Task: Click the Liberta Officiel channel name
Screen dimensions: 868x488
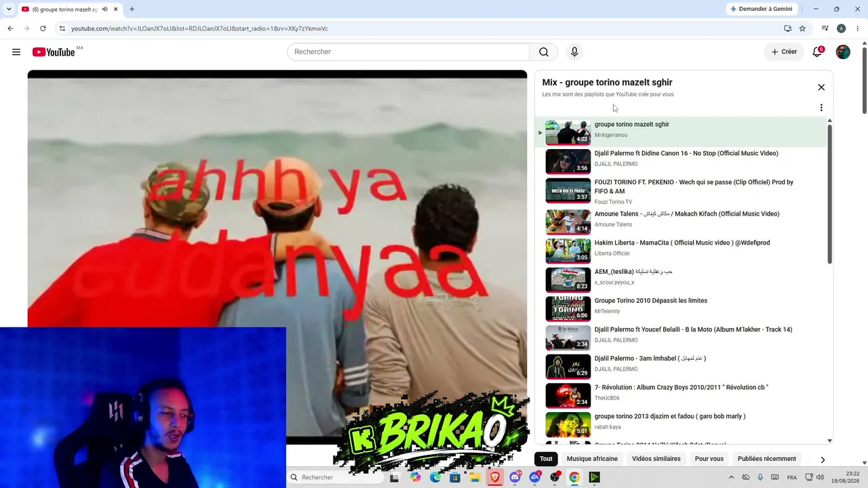Action: 612,253
